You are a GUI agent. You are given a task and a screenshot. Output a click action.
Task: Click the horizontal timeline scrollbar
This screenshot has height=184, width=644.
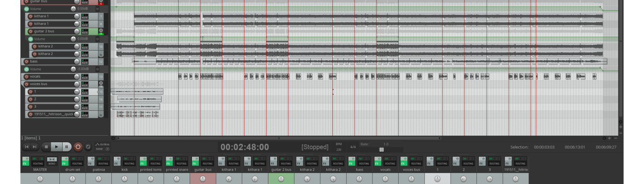point(278,138)
